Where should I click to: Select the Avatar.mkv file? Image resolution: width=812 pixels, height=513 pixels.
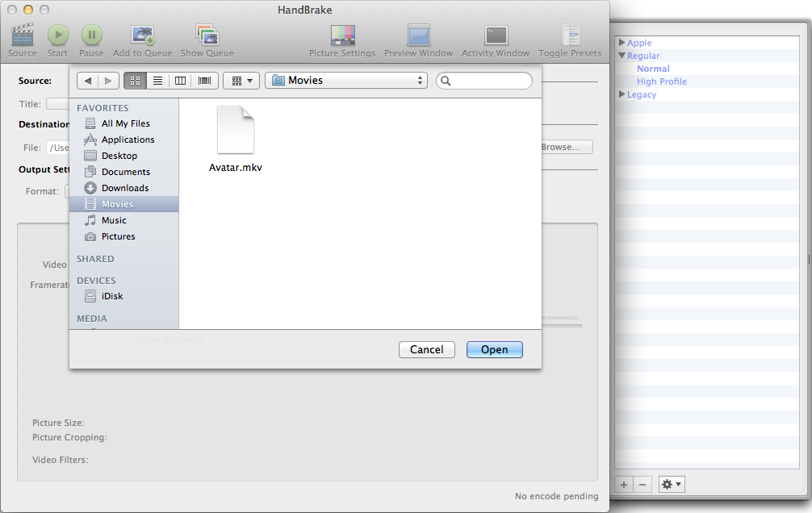click(x=236, y=139)
